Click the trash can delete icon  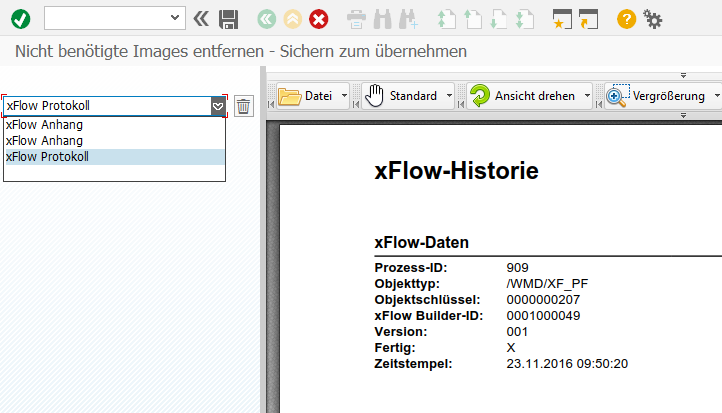click(244, 106)
